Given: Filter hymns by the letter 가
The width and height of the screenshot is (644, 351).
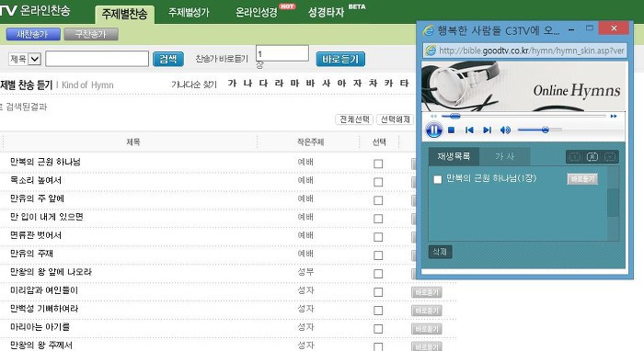Looking at the screenshot, I should click(x=232, y=84).
